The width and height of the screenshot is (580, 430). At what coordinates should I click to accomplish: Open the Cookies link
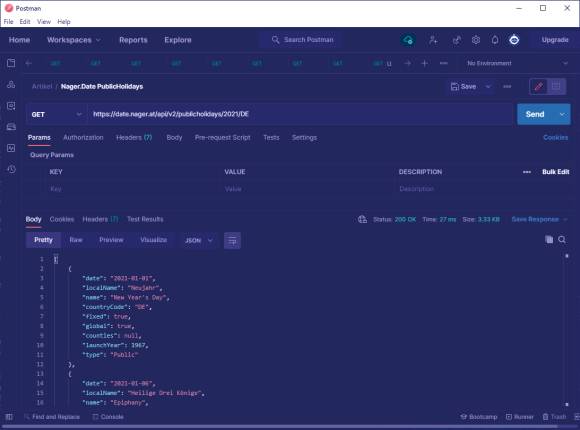[555, 138]
